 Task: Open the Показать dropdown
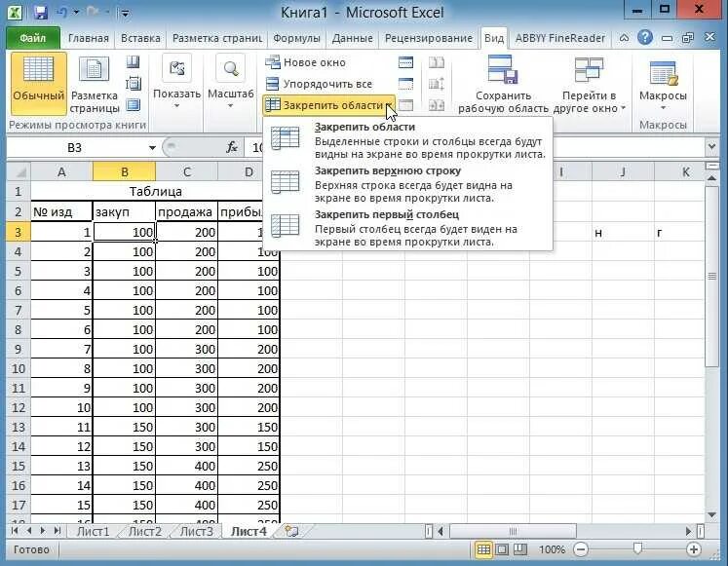click(x=176, y=84)
